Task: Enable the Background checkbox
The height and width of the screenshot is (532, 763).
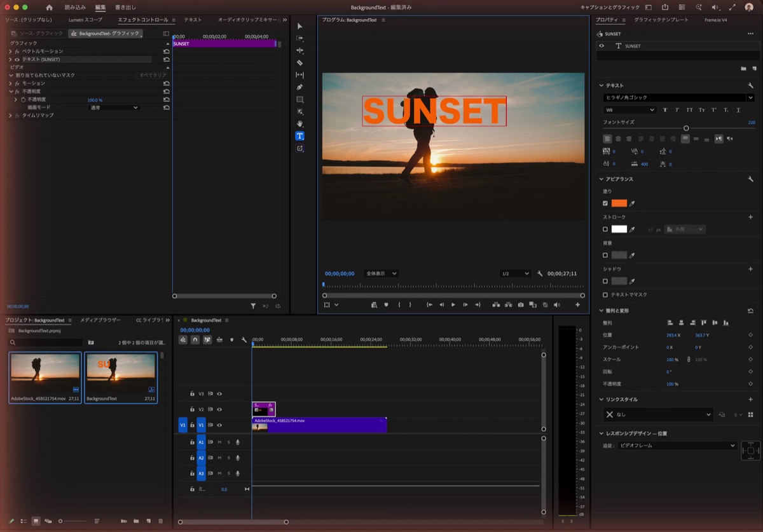Action: [605, 255]
